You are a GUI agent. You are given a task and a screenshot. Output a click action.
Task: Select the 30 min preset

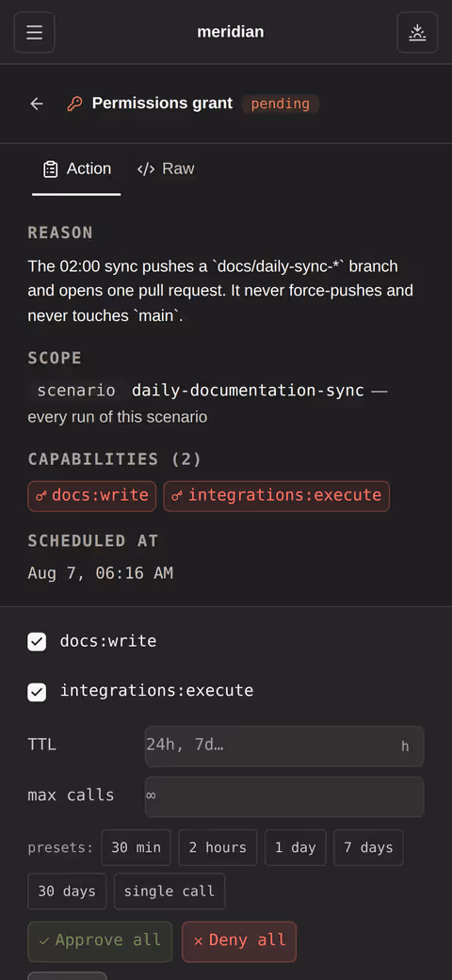pos(137,847)
